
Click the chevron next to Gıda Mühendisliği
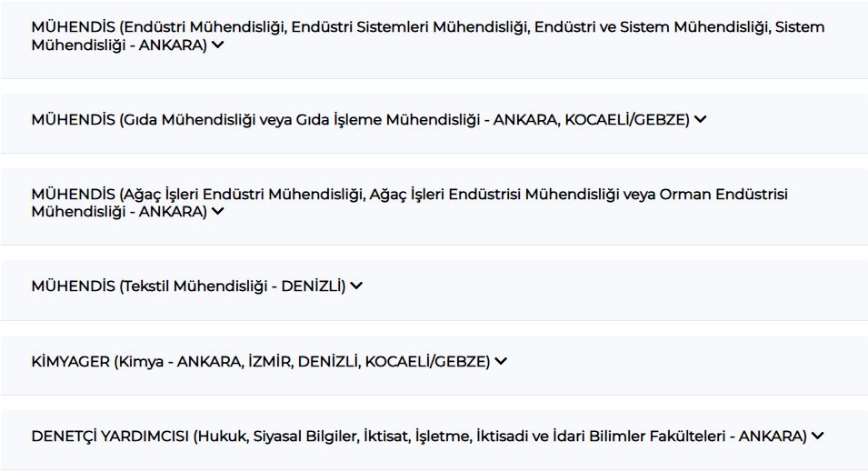pyautogui.click(x=701, y=119)
